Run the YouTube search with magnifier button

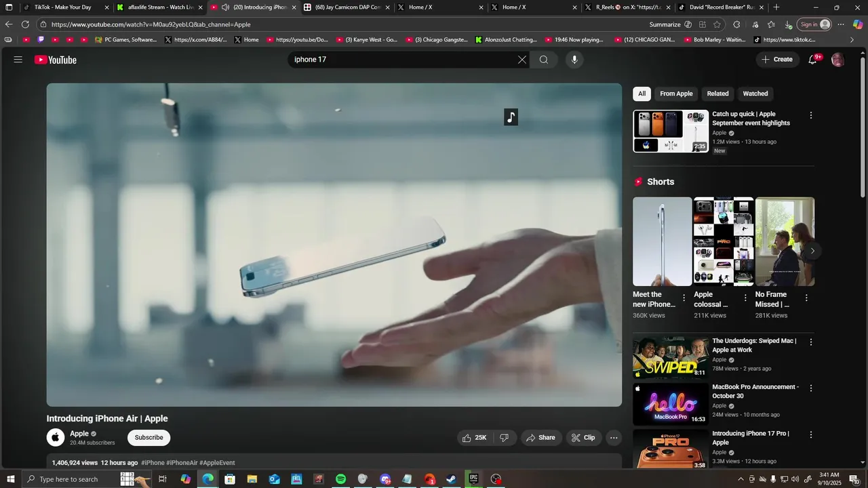[x=544, y=60]
